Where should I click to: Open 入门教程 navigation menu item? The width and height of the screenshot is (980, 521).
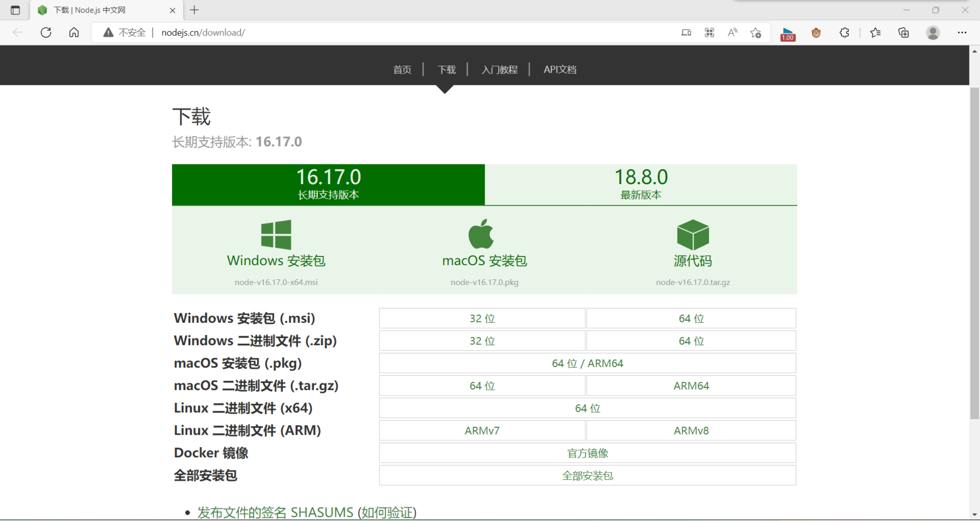(x=499, y=69)
